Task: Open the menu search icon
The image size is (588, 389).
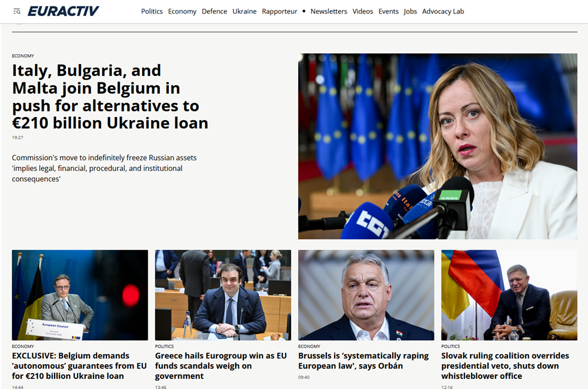Action: pyautogui.click(x=17, y=12)
